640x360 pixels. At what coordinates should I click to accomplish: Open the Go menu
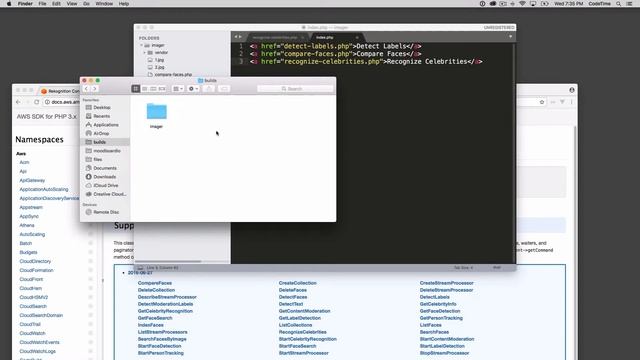(x=86, y=4)
